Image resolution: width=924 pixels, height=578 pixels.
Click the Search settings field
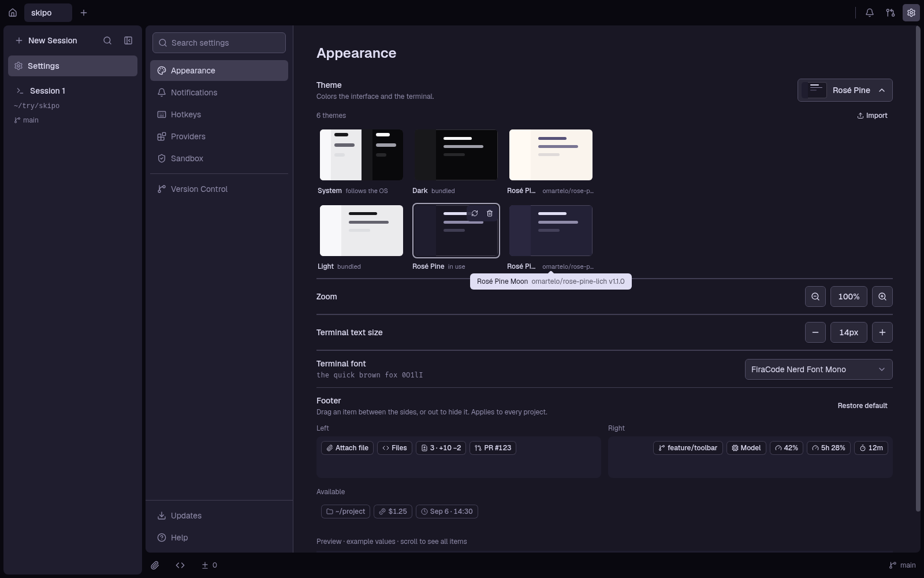219,43
